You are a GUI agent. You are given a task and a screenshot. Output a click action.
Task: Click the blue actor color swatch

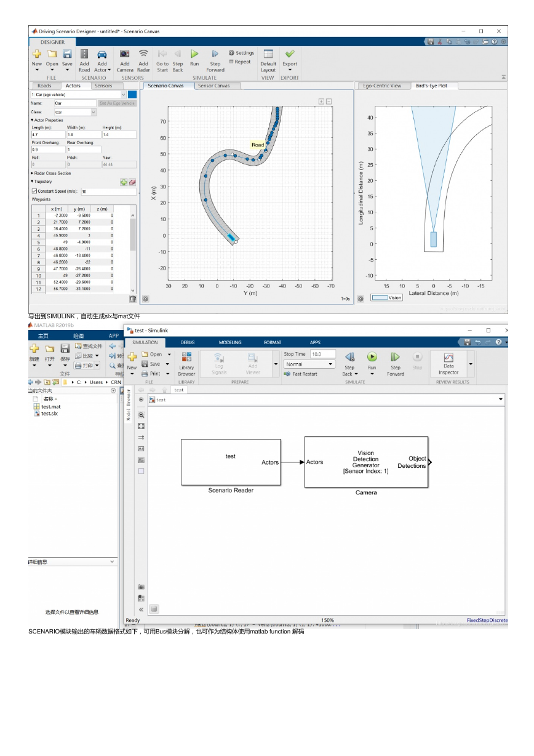(132, 95)
